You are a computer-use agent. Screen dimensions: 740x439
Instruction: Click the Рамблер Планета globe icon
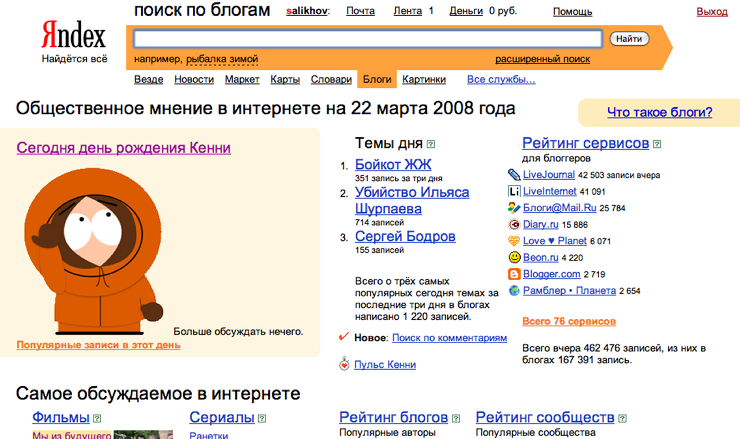coord(514,290)
